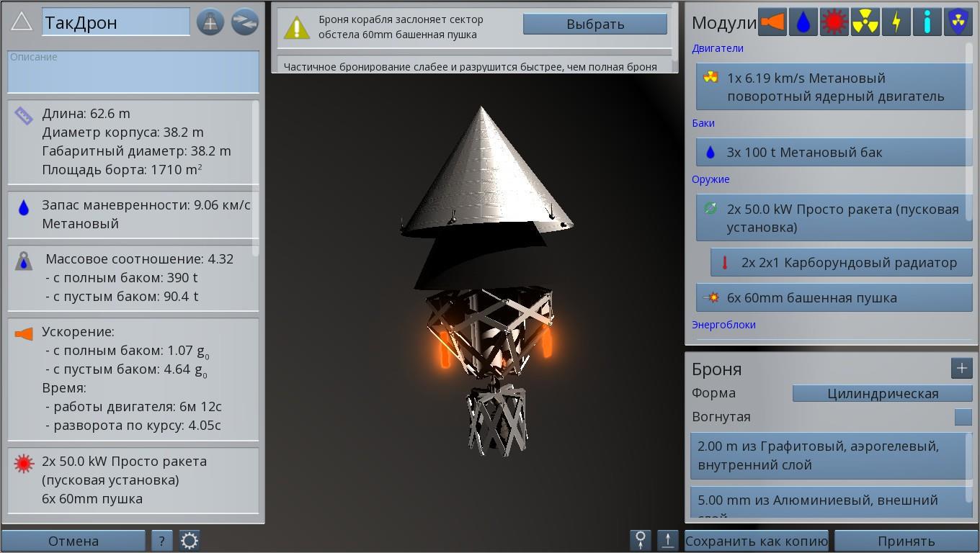Click the round weight-with-plus icon
The width and height of the screenshot is (980, 553).
tap(210, 22)
